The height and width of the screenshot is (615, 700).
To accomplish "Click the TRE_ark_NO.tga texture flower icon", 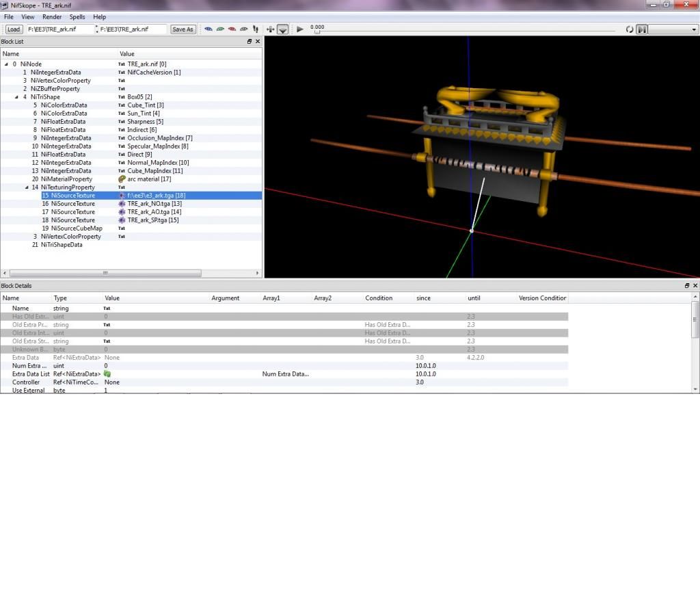I will (x=122, y=204).
